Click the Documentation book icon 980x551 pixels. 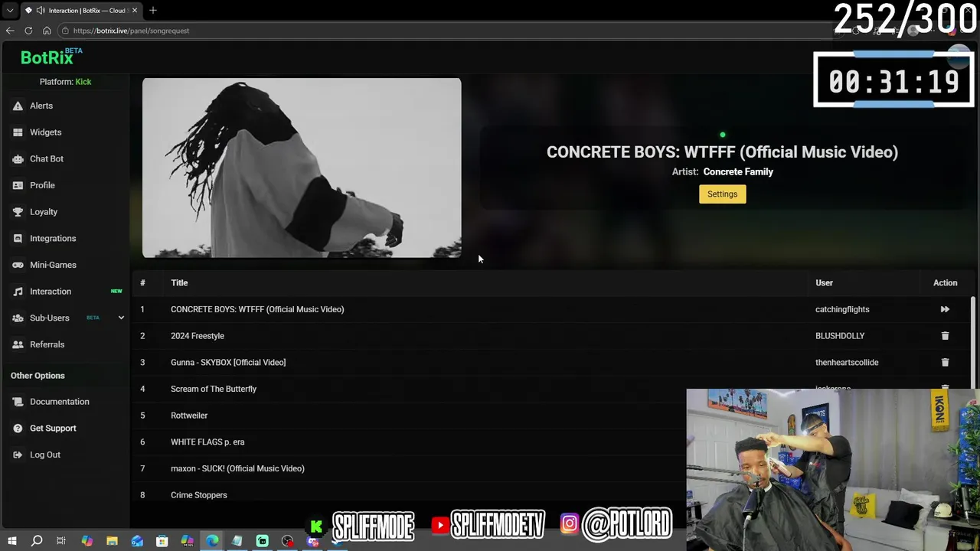[18, 402]
